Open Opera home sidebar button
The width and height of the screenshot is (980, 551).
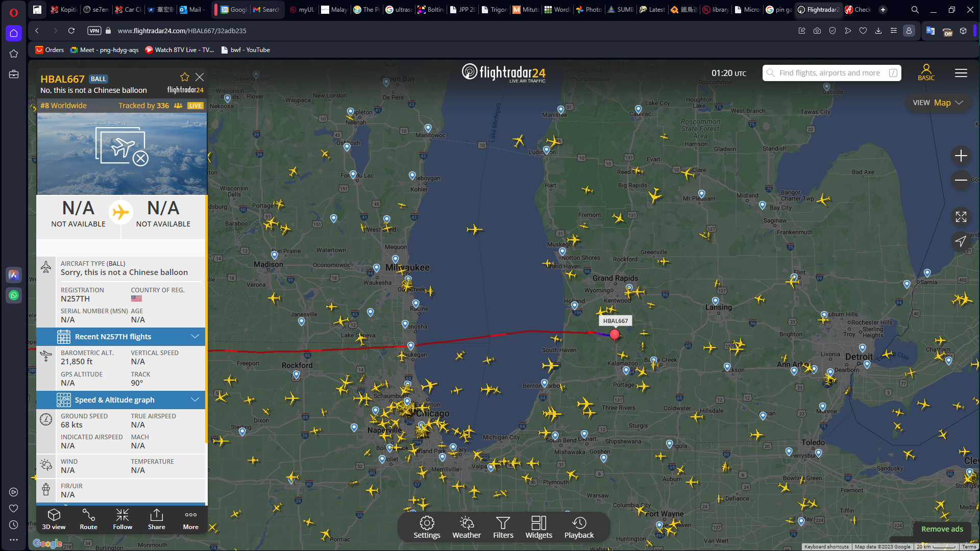[14, 33]
